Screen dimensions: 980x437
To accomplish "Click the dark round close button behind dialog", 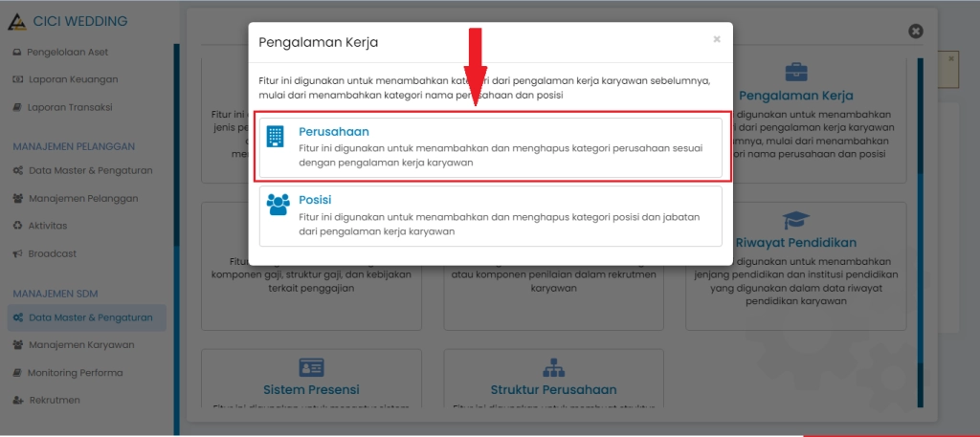I will coord(916,32).
